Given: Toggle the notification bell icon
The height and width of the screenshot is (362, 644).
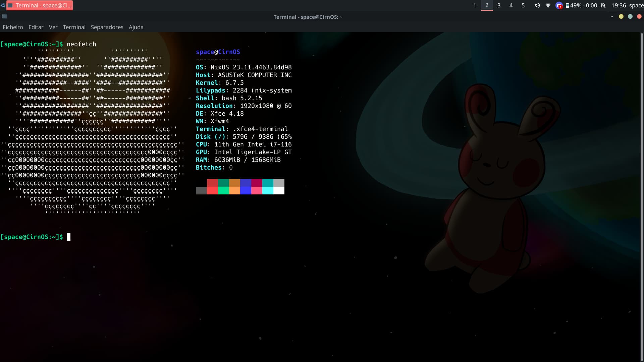Looking at the screenshot, I should pos(603,5).
